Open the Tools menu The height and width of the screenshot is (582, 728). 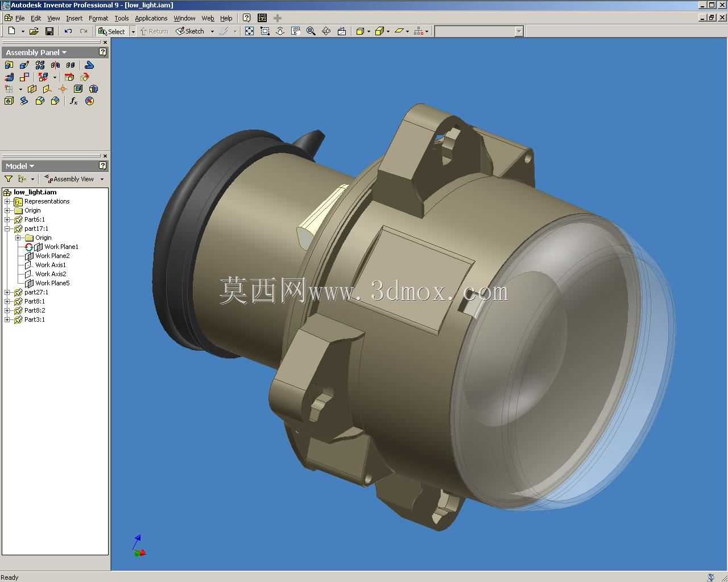pos(122,18)
